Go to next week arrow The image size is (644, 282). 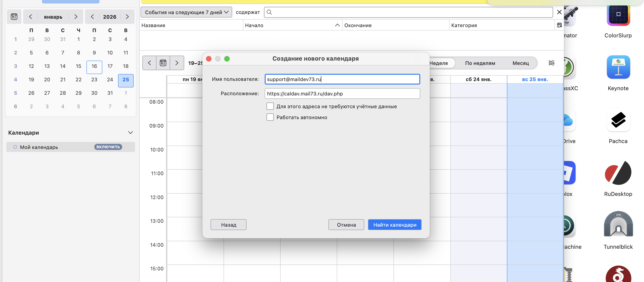(x=177, y=63)
